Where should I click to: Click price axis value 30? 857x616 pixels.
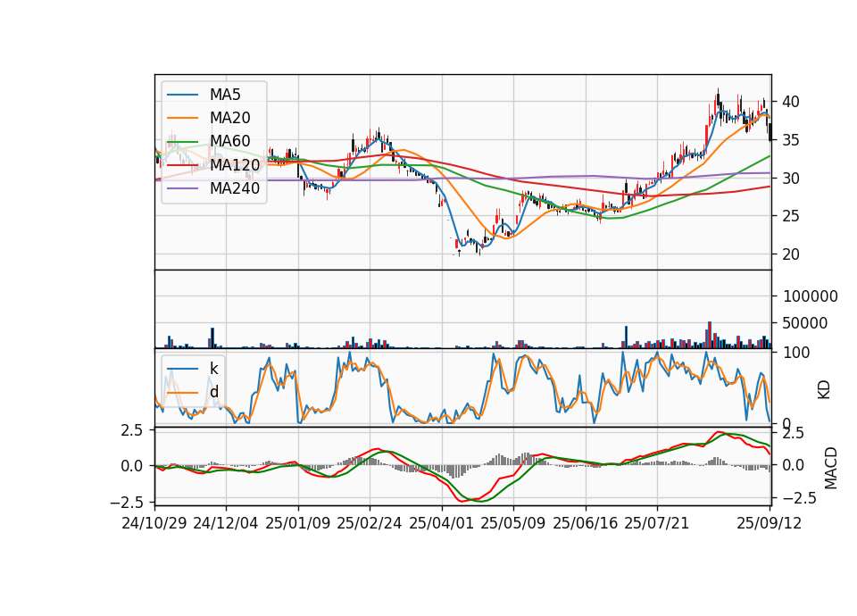pos(791,179)
